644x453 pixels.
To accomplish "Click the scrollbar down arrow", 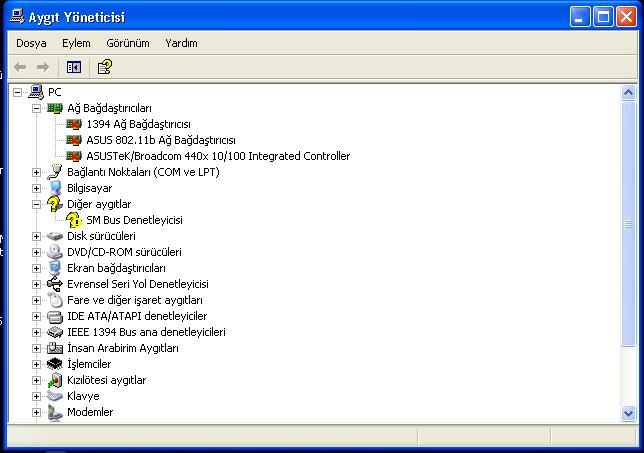I will (628, 413).
